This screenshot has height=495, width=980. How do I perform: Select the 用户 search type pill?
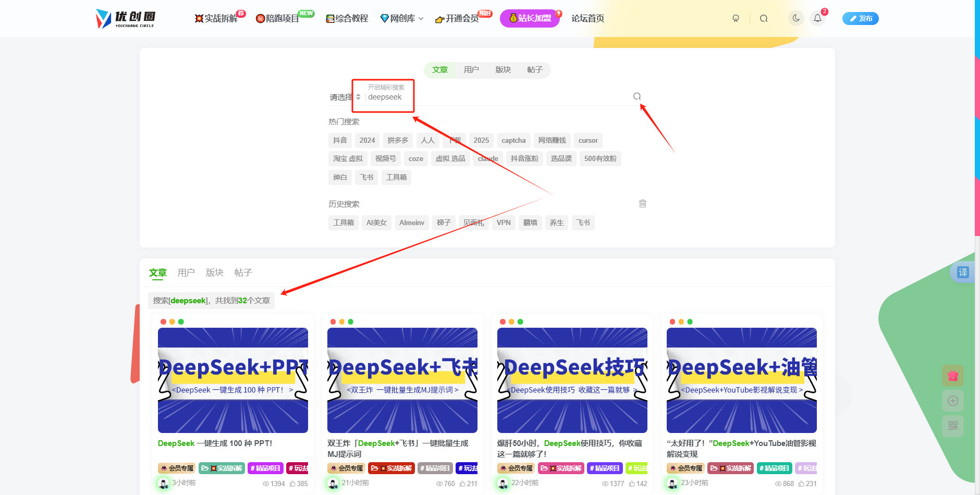(x=471, y=70)
